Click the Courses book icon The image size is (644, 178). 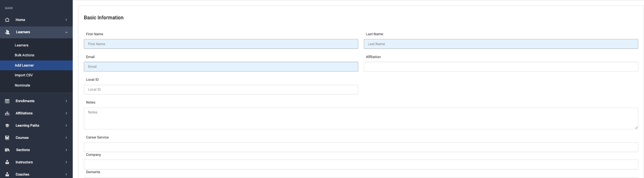(7, 138)
